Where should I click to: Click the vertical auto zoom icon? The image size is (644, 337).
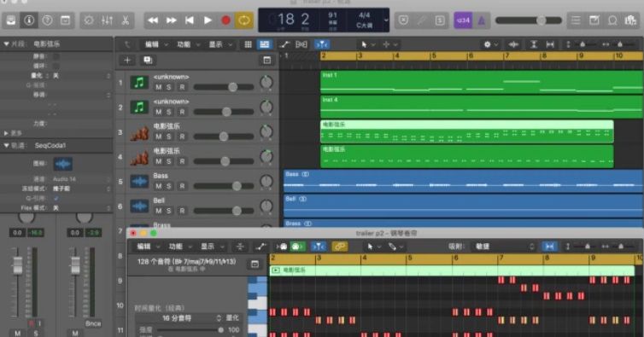pos(534,44)
